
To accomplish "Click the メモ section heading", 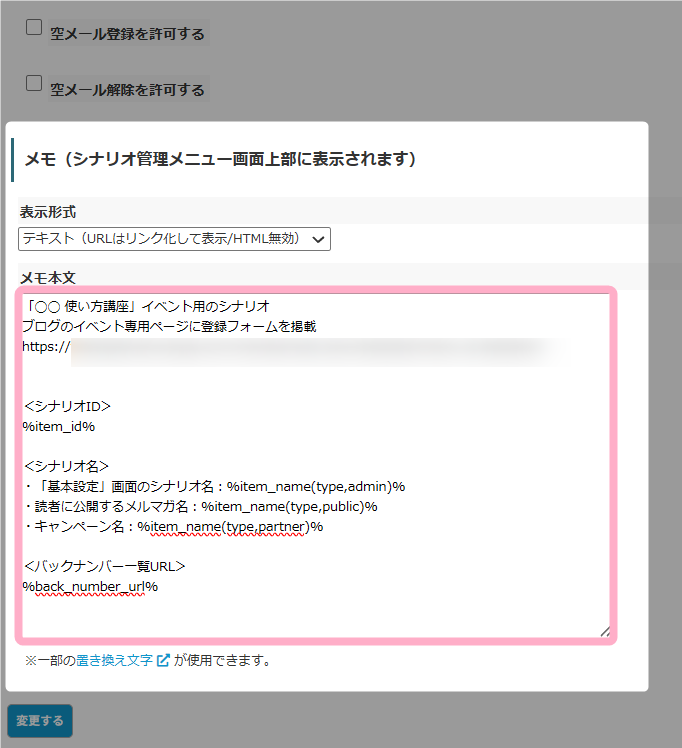I will click(x=220, y=159).
